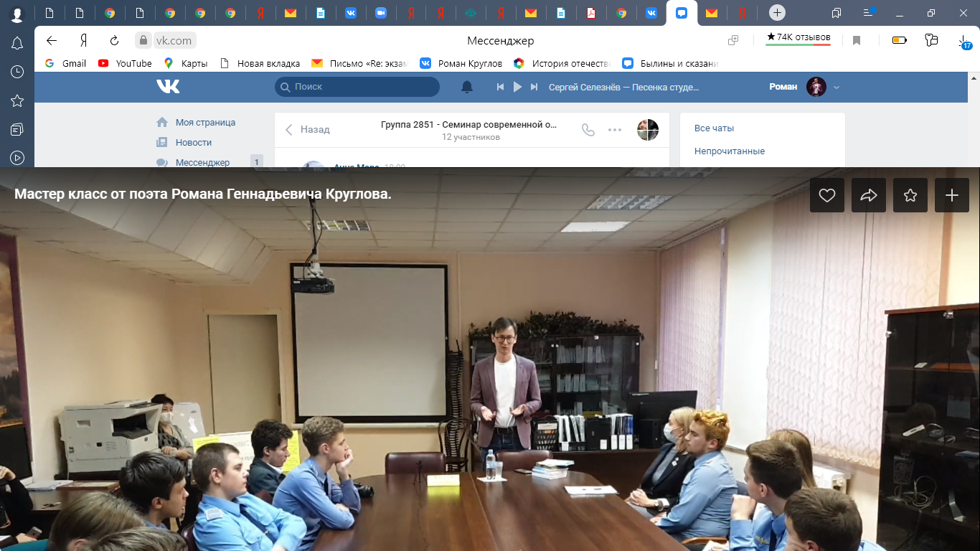This screenshot has width=980, height=551.
Task: Like the video with the heart icon
Action: coord(827,195)
